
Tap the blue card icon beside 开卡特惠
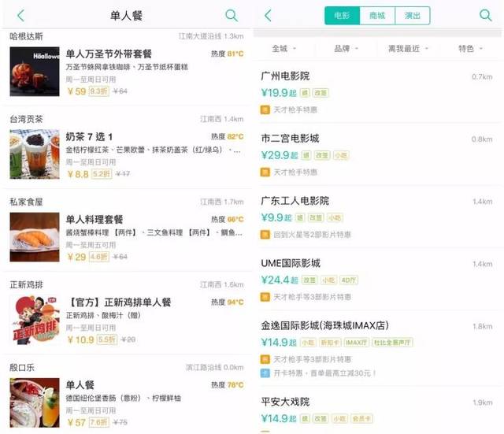[x=265, y=373]
